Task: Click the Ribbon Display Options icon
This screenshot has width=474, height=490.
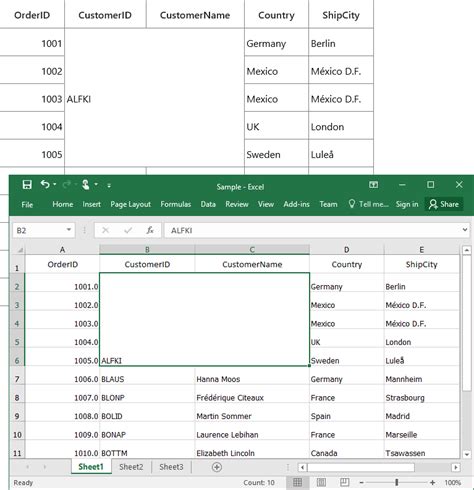Action: (373, 185)
